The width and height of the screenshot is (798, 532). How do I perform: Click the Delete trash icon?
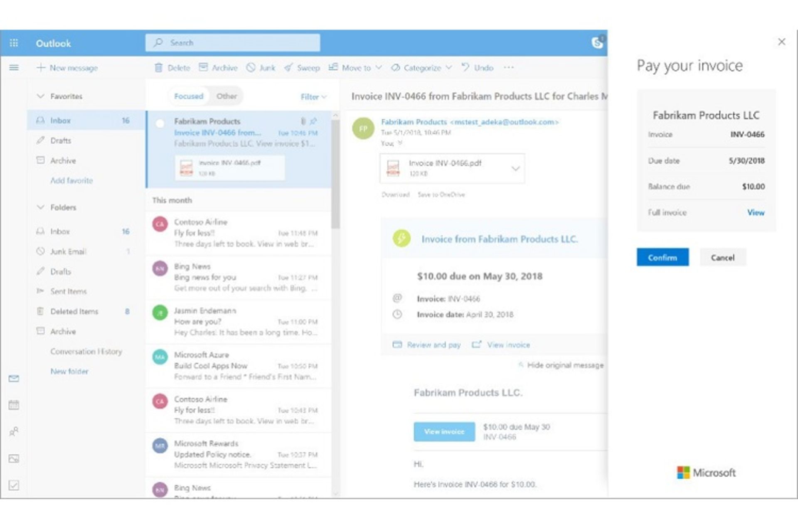(x=158, y=68)
